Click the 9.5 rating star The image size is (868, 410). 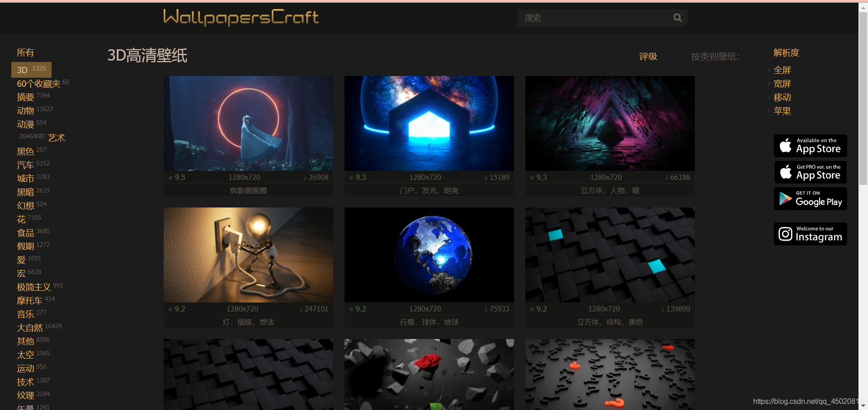170,178
